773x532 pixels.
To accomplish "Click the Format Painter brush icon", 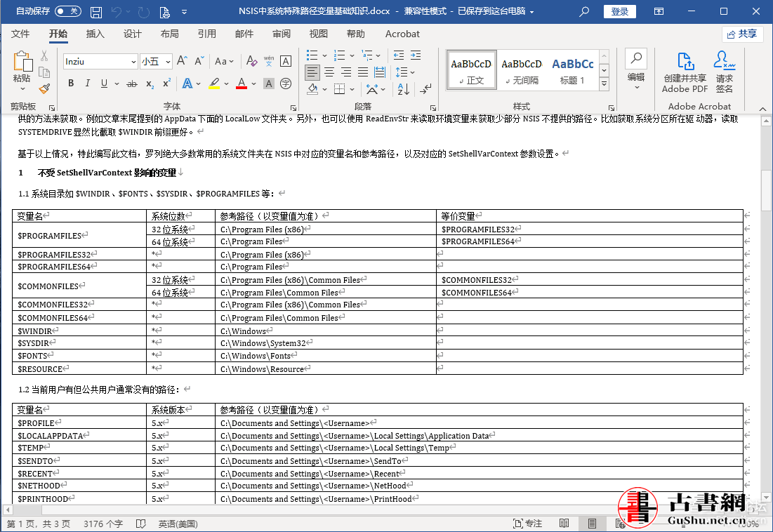I will point(44,88).
